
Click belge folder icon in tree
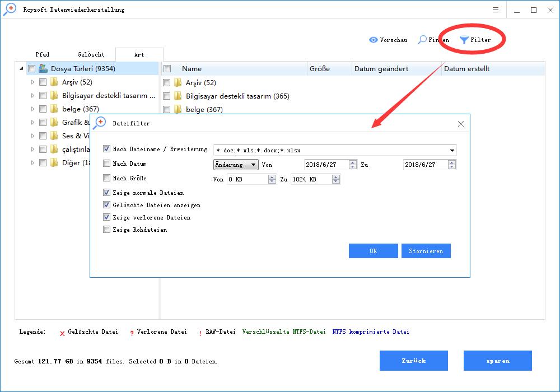(54, 109)
